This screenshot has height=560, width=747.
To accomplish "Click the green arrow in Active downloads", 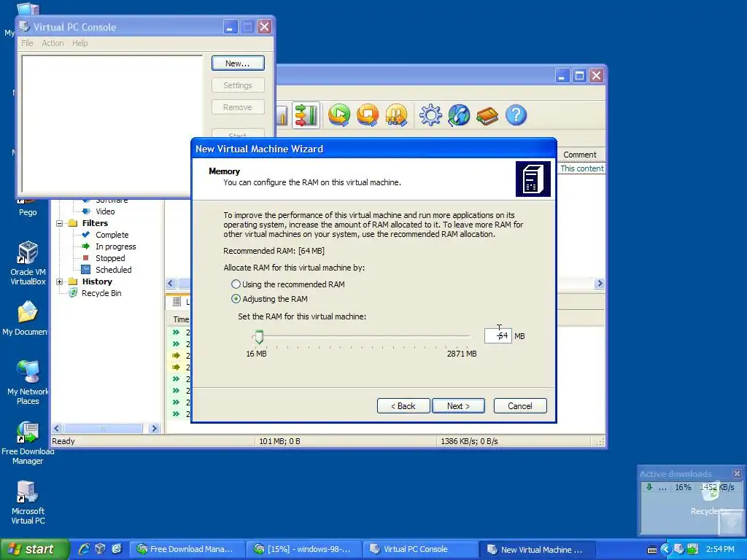I will (x=649, y=486).
